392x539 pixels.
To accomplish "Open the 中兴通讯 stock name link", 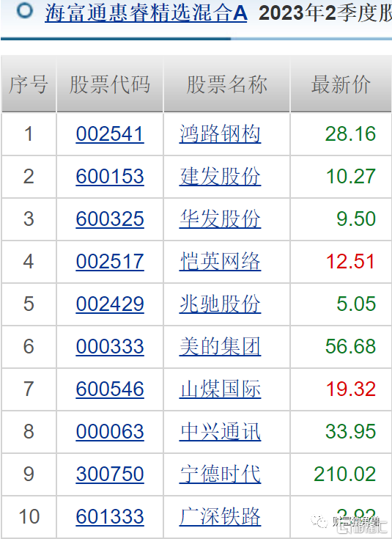I will point(220,431).
